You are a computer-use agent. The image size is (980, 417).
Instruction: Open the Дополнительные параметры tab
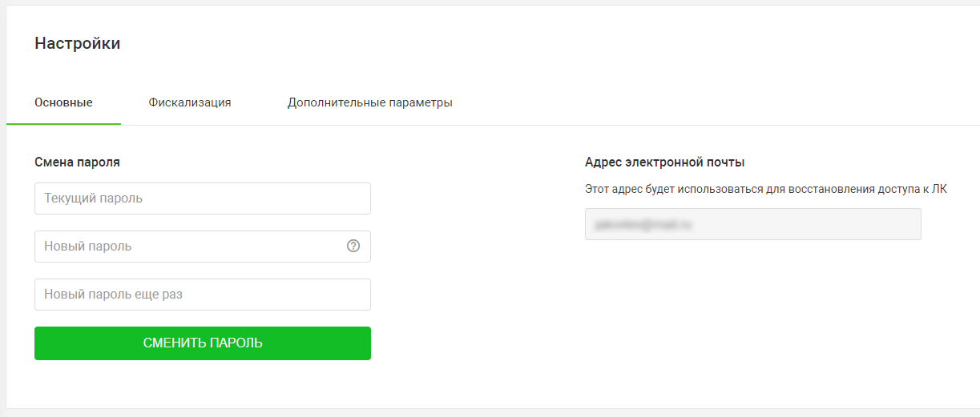pyautogui.click(x=370, y=102)
